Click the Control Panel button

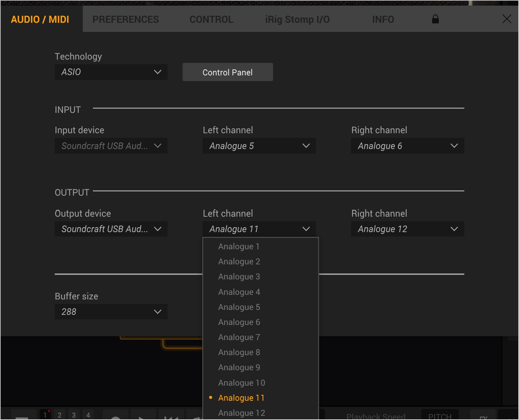point(228,72)
